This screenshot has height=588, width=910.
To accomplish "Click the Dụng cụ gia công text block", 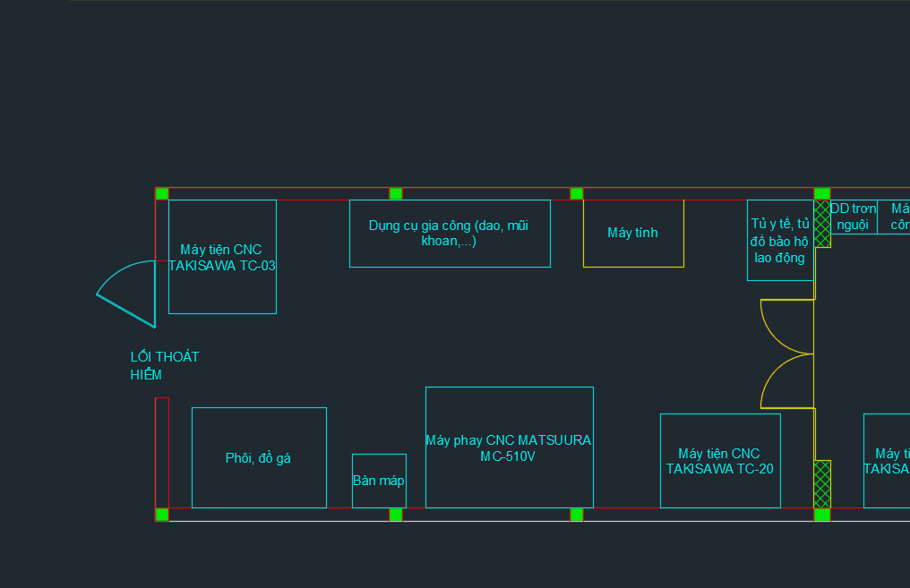I will (x=449, y=233).
